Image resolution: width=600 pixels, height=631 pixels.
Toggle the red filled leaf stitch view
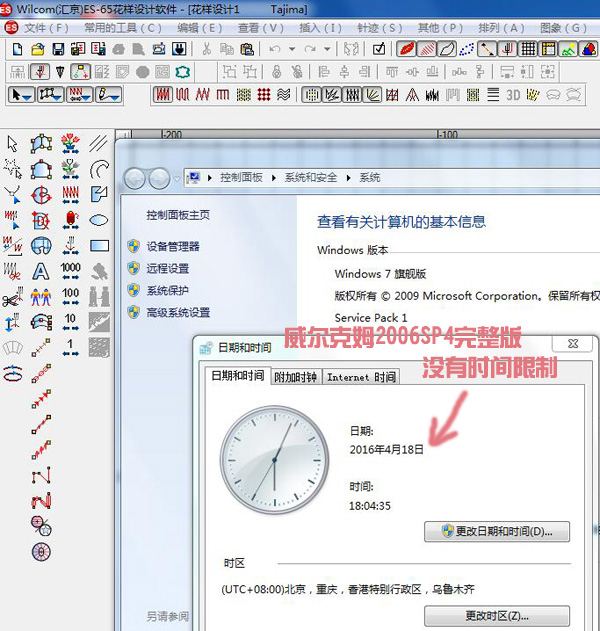pyautogui.click(x=406, y=49)
